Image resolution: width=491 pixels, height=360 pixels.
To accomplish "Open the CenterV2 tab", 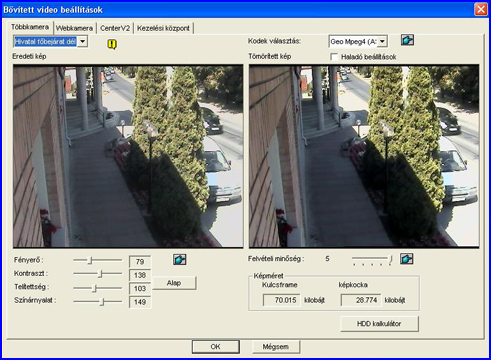I will 115,28.
